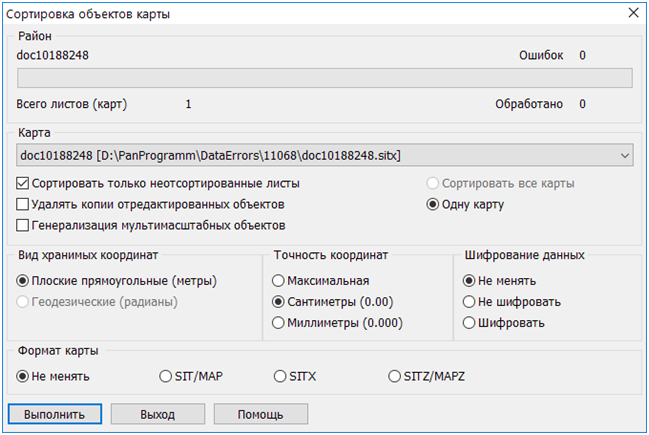
Task: Click the Район progress bar
Action: tap(325, 79)
